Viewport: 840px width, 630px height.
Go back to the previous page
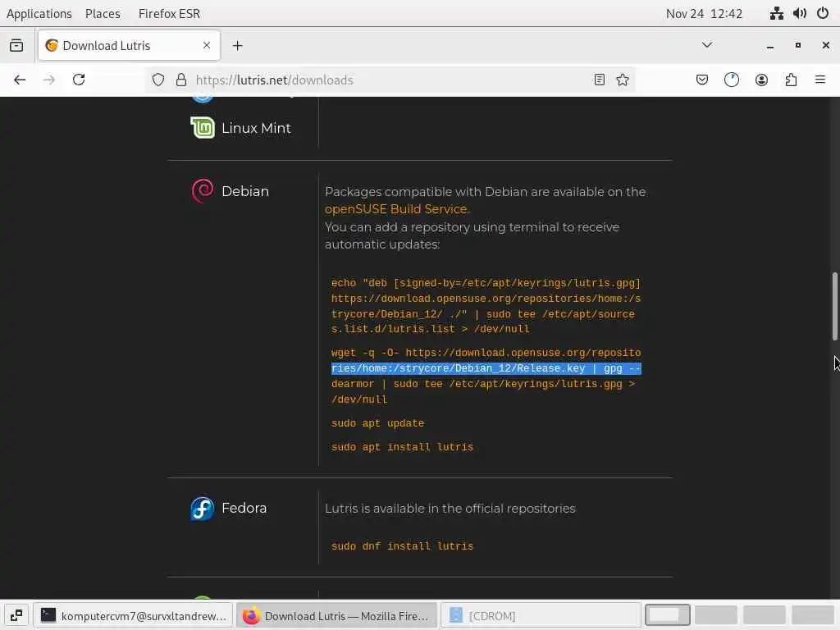tap(20, 80)
